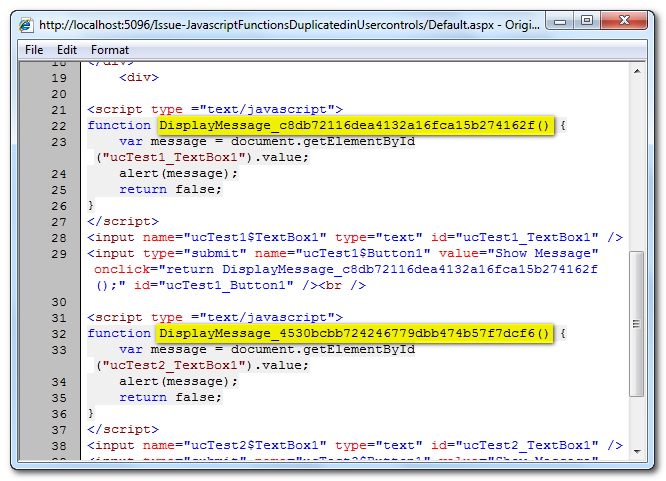Place cursor on alert(message) at line 24
Image resolution: width=666 pixels, height=481 pixels.
pos(179,173)
